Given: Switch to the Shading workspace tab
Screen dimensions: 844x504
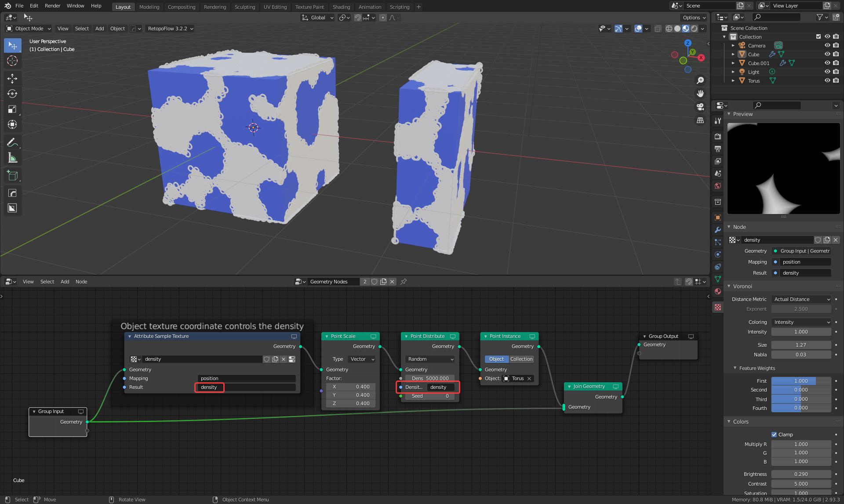Looking at the screenshot, I should pos(341,7).
